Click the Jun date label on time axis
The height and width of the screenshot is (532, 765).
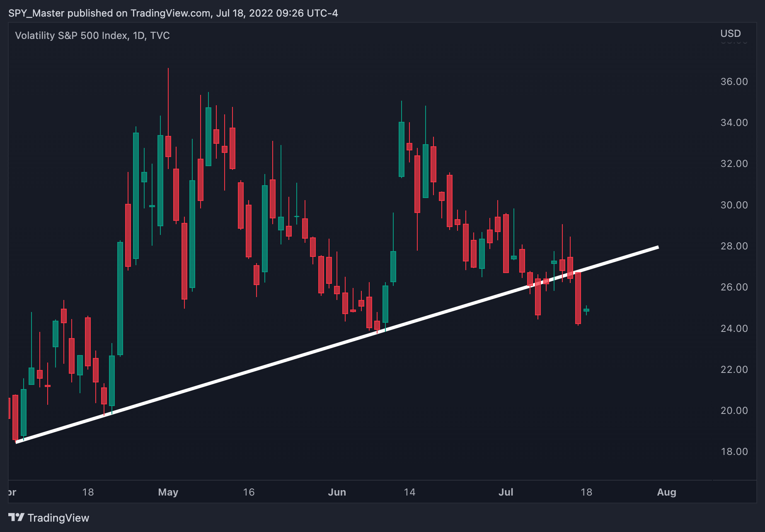tap(337, 492)
